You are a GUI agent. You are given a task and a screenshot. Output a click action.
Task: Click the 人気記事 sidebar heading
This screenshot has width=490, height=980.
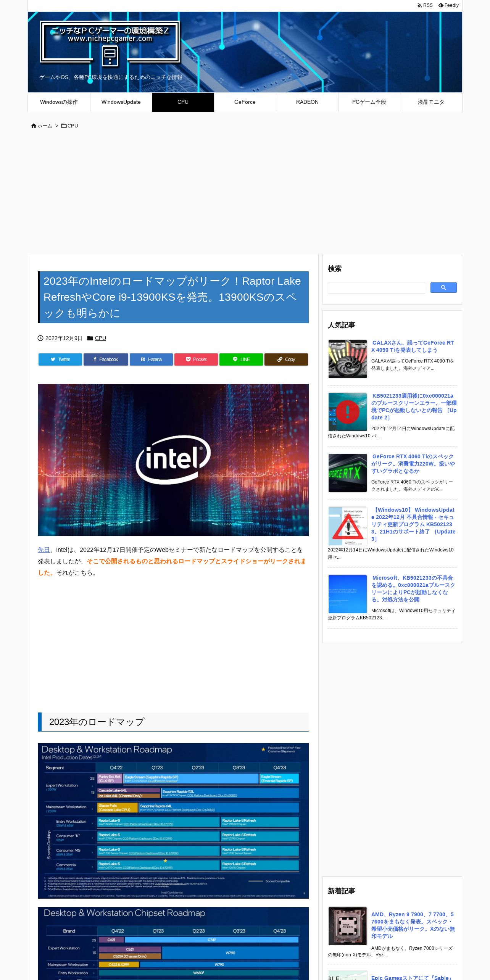click(342, 325)
